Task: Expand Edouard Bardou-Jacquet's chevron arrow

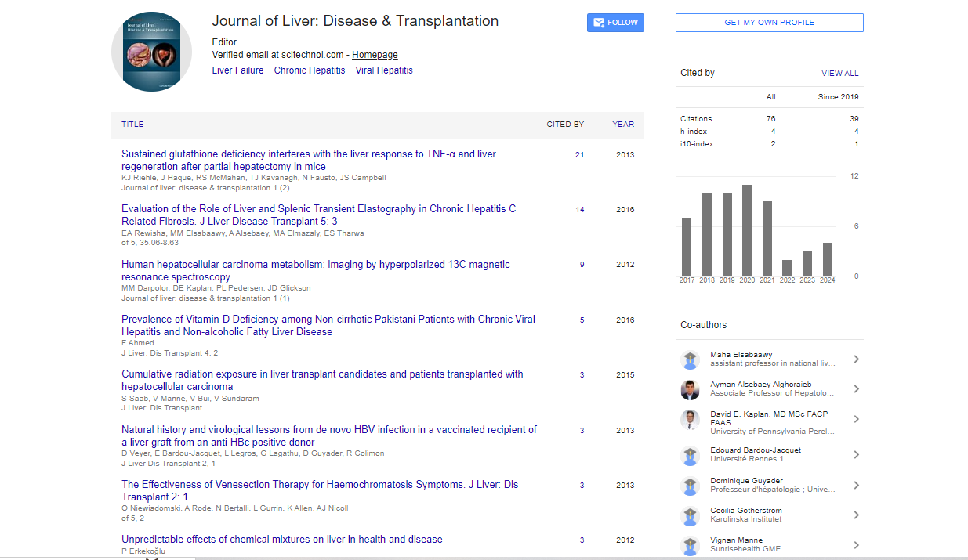Action: tap(856, 455)
